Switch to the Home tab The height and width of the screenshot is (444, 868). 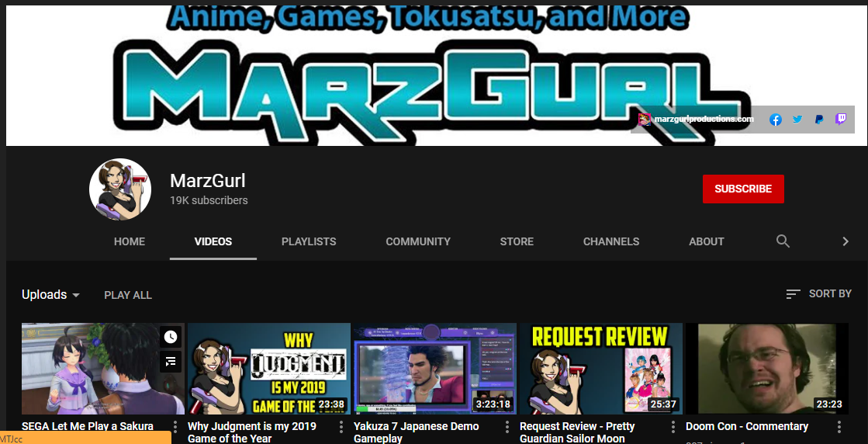point(130,241)
